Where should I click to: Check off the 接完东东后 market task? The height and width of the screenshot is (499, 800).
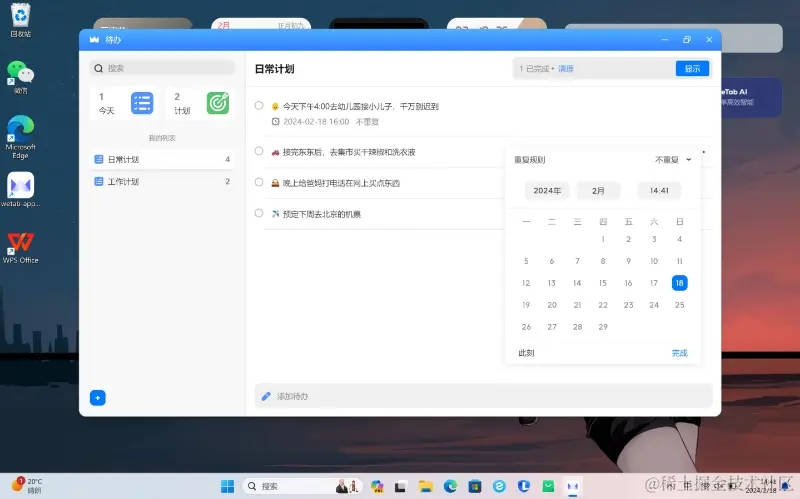point(259,151)
